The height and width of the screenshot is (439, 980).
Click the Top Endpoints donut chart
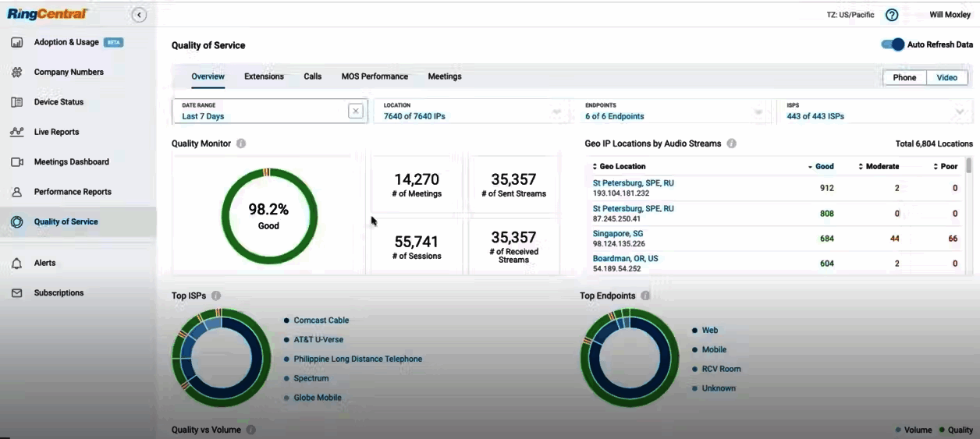[x=629, y=358]
